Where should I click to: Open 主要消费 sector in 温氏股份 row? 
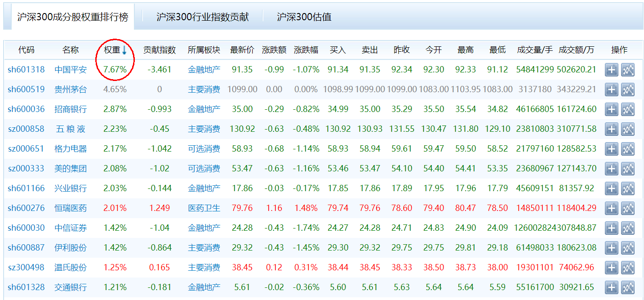tap(204, 268)
